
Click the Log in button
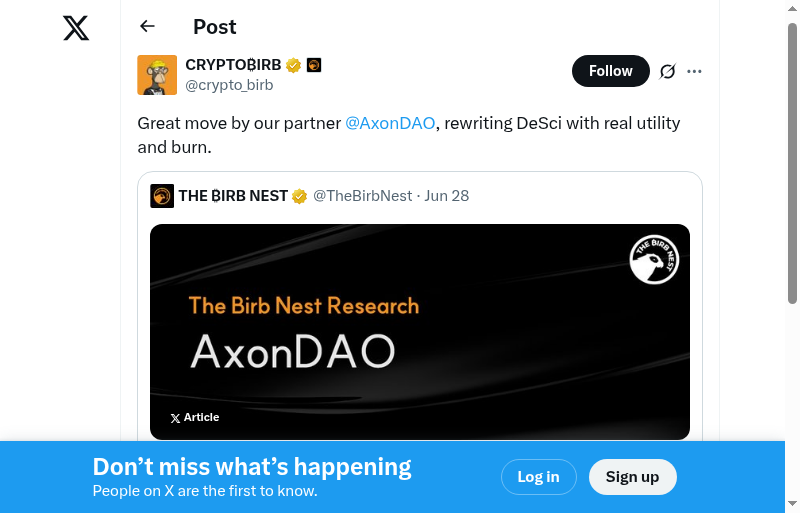tap(538, 477)
